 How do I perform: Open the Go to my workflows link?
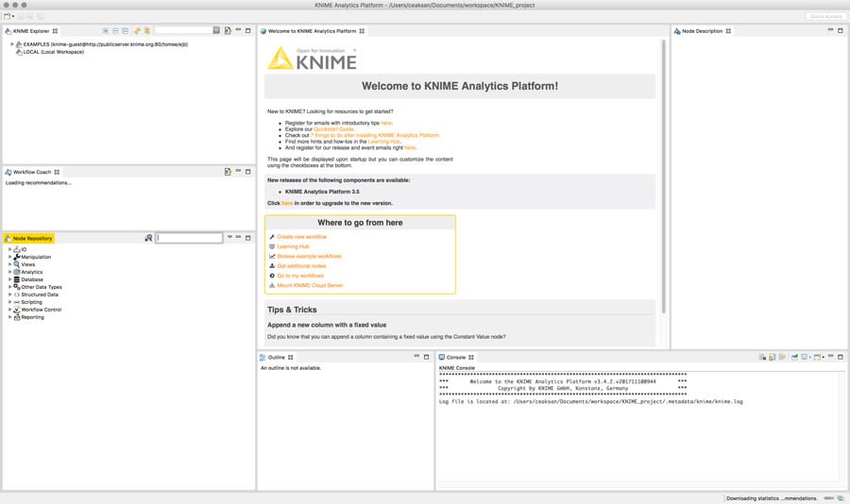[x=300, y=276]
